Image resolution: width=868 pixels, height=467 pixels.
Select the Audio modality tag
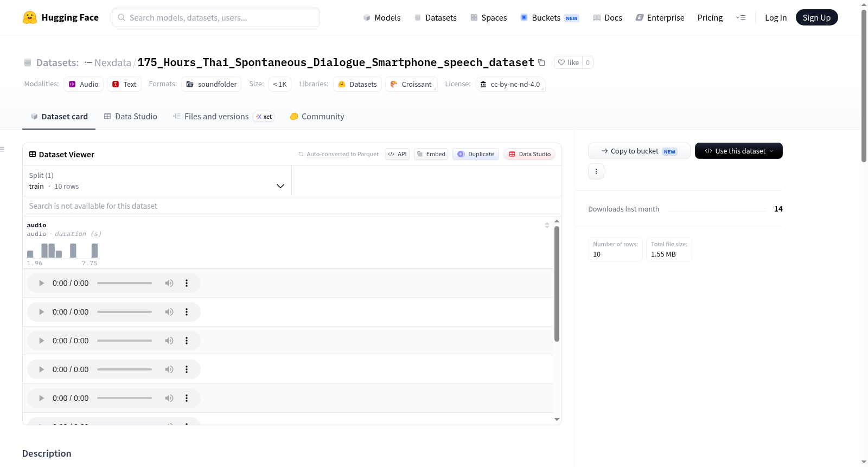(x=84, y=84)
